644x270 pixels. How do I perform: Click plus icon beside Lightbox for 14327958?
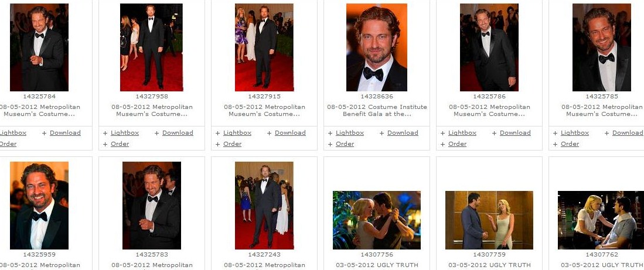(105, 133)
